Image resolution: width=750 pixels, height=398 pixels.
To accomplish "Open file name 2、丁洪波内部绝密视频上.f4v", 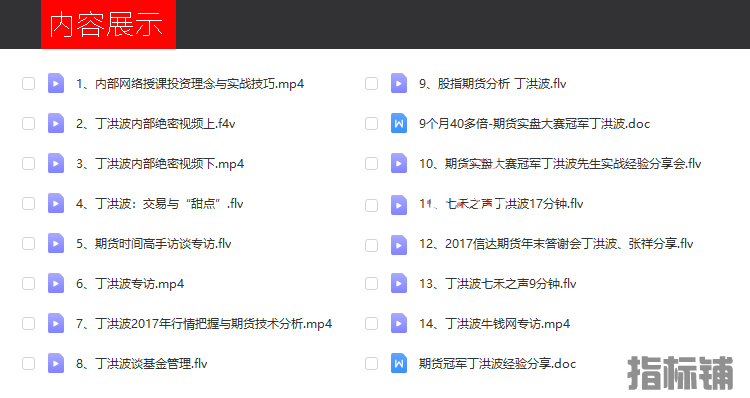I will (156, 123).
